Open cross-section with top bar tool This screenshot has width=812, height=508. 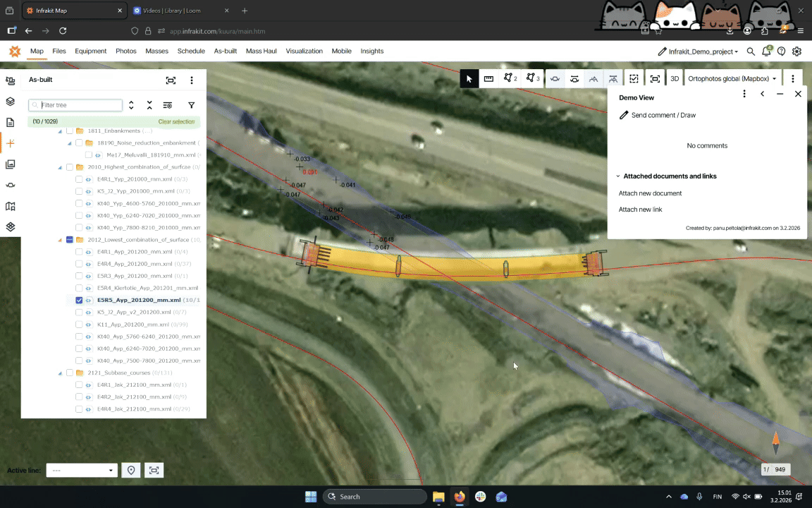pos(574,79)
